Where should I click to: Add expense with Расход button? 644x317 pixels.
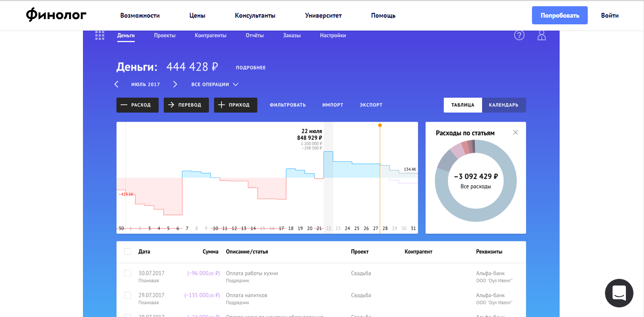coord(137,105)
